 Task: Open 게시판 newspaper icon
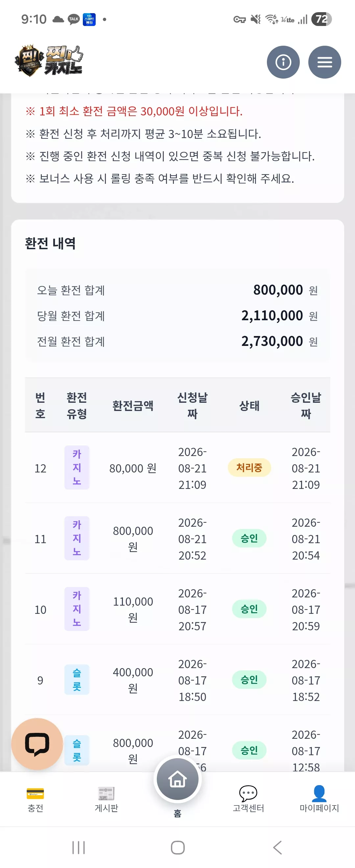tap(106, 794)
